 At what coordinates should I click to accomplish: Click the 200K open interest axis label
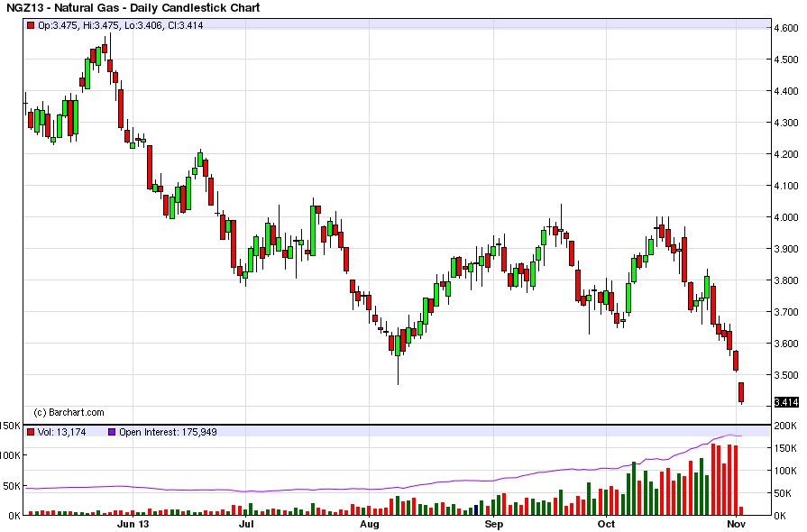(785, 426)
